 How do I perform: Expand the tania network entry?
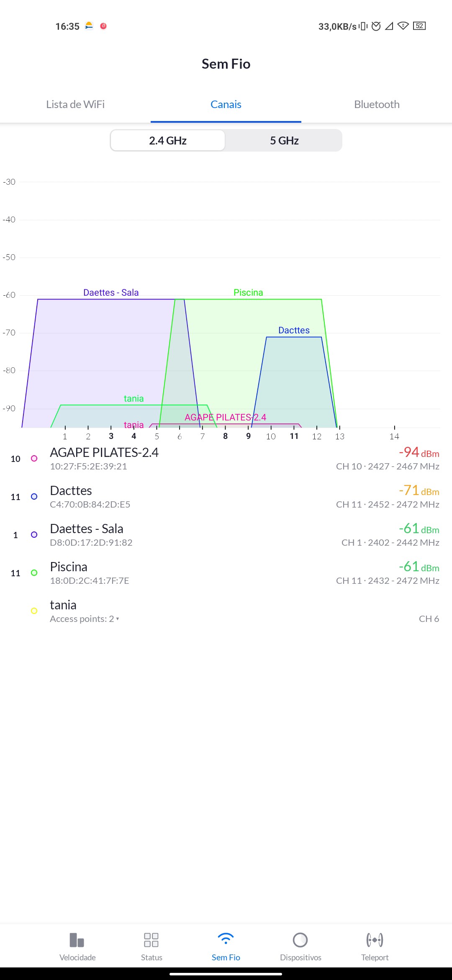click(x=63, y=605)
